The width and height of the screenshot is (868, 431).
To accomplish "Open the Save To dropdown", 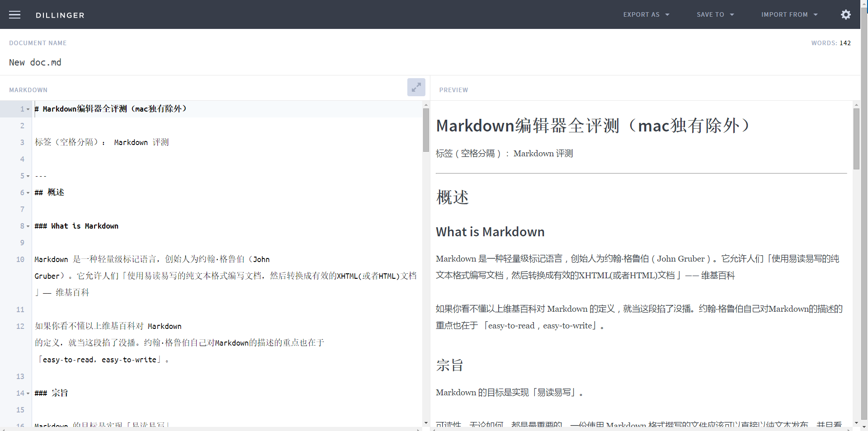I will 715,14.
